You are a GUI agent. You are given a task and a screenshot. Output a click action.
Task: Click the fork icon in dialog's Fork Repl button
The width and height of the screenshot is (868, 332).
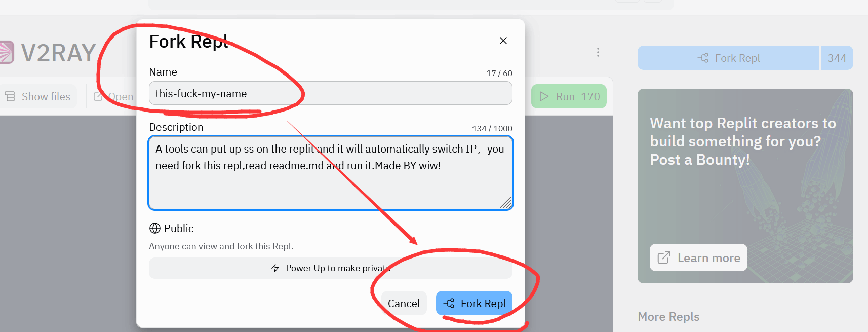449,303
